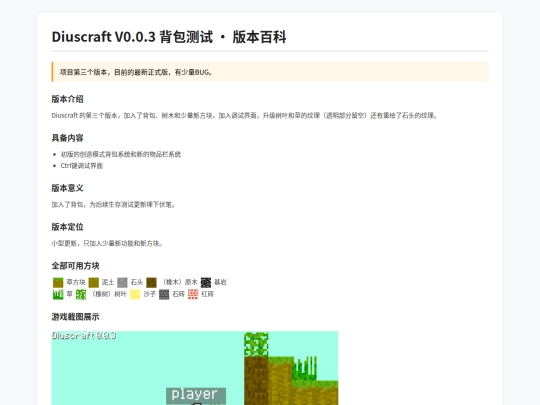Viewport: 540px width, 405px height.
Task: Click the label （橡木）原木
Action: point(178,282)
